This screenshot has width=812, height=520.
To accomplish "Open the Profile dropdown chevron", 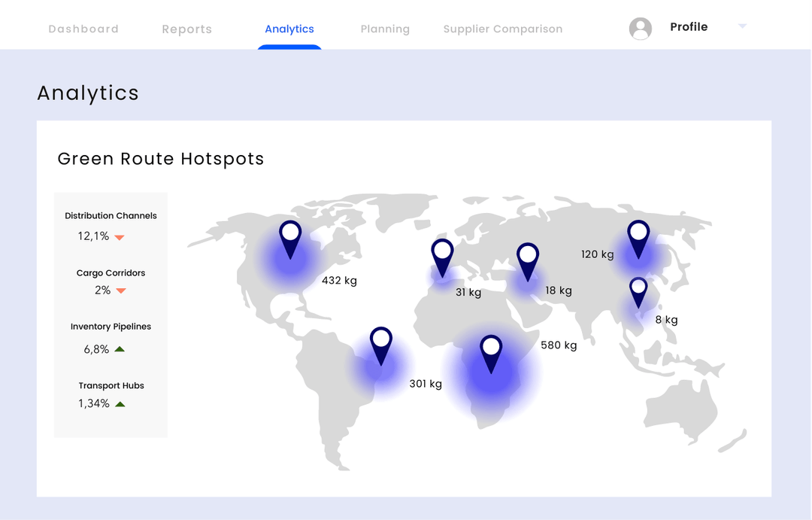I will pos(742,26).
